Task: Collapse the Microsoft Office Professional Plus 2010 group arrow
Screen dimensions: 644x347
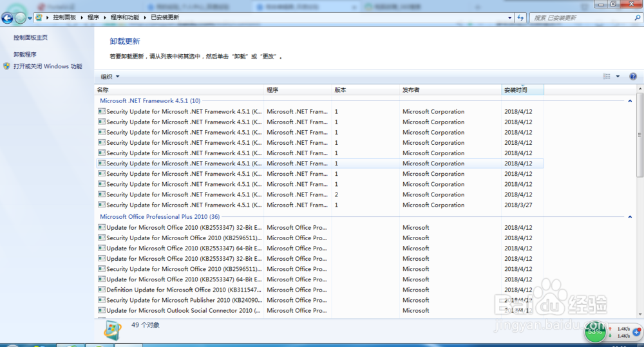Action: [630, 217]
